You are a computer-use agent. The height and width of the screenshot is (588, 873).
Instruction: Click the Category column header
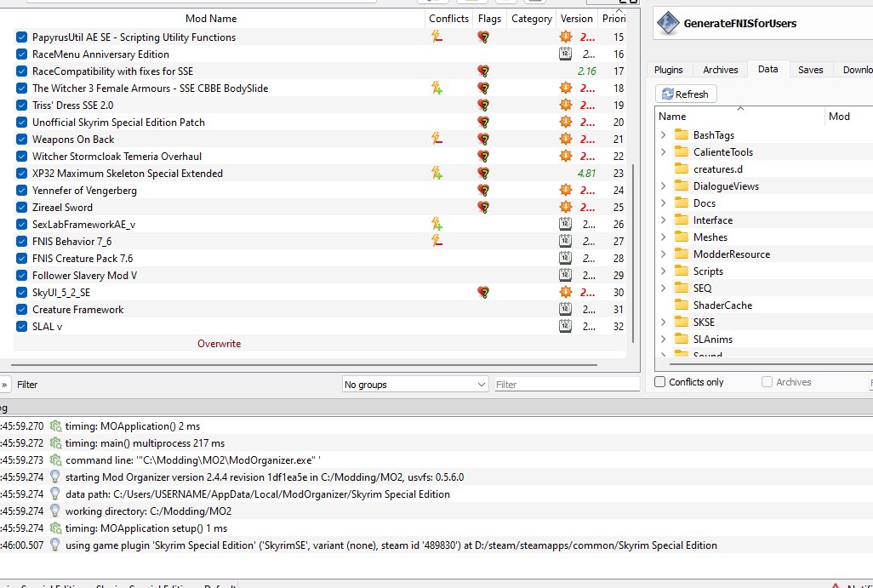pyautogui.click(x=531, y=19)
